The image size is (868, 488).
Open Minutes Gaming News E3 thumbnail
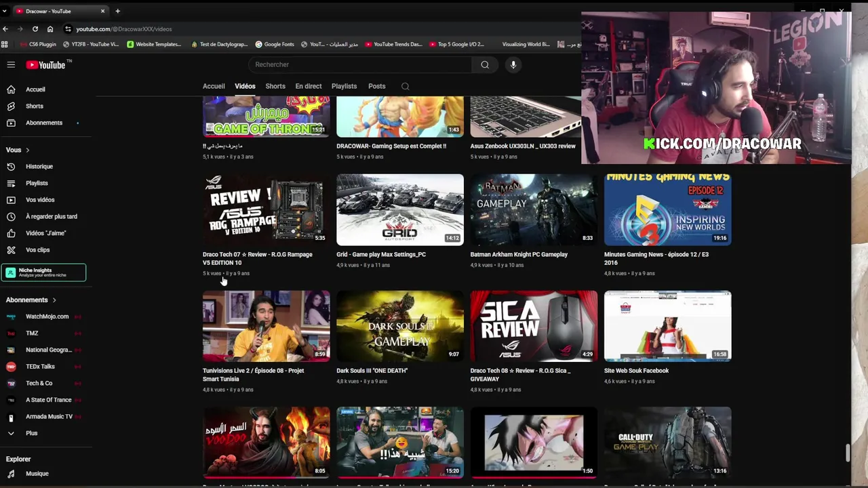click(668, 209)
